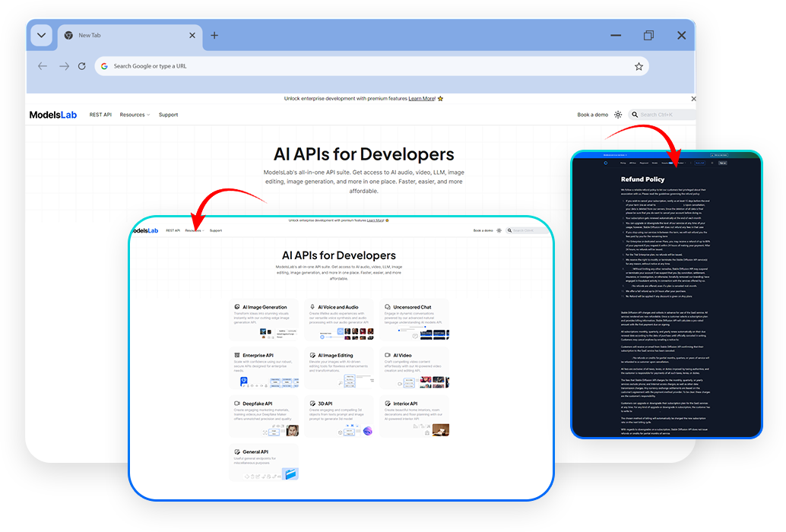This screenshot has width=786, height=532.
Task: Click the AI Image Generation card icon
Action: 237,306
